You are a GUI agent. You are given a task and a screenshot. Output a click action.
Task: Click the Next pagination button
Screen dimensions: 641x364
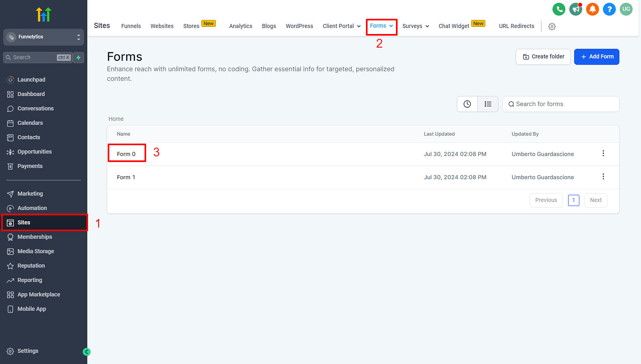pyautogui.click(x=596, y=200)
